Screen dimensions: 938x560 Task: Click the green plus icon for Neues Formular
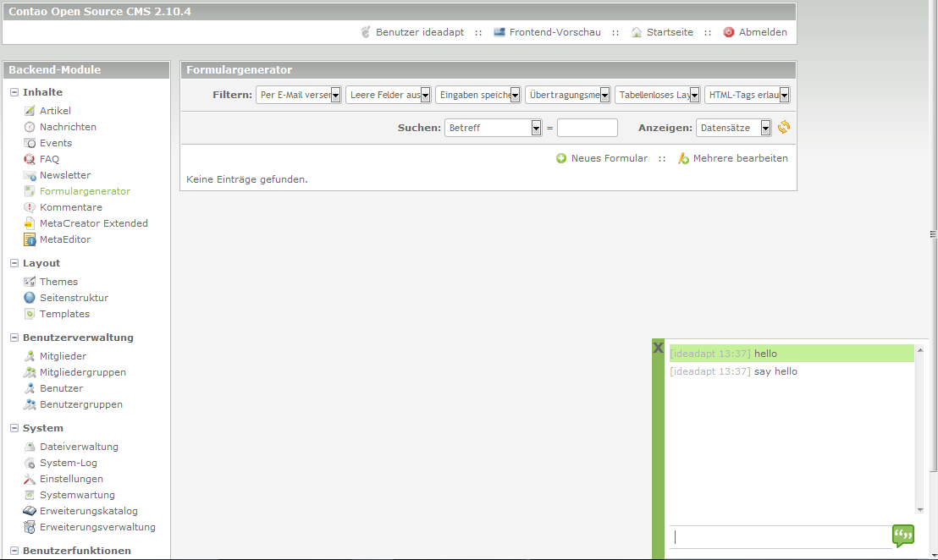point(561,159)
